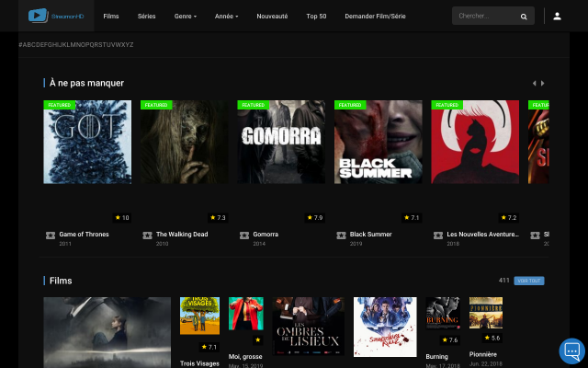588x368 pixels.
Task: Go to the Nouveauté page
Action: tap(272, 17)
